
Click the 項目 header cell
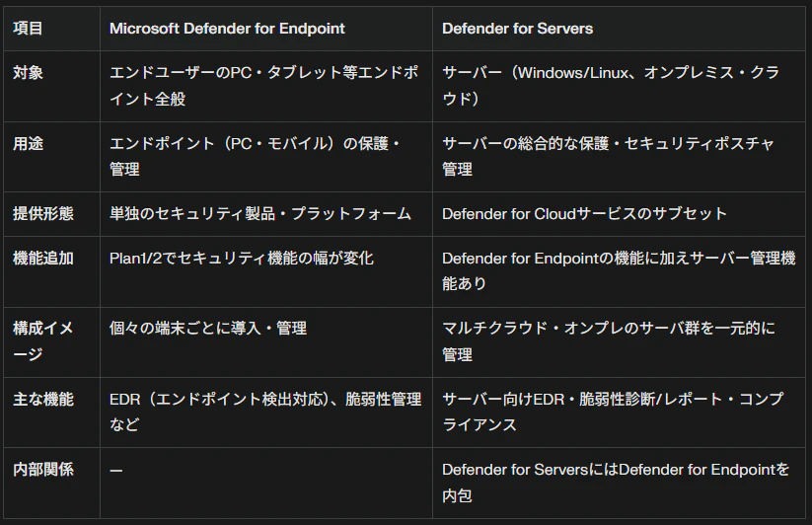(x=51, y=29)
